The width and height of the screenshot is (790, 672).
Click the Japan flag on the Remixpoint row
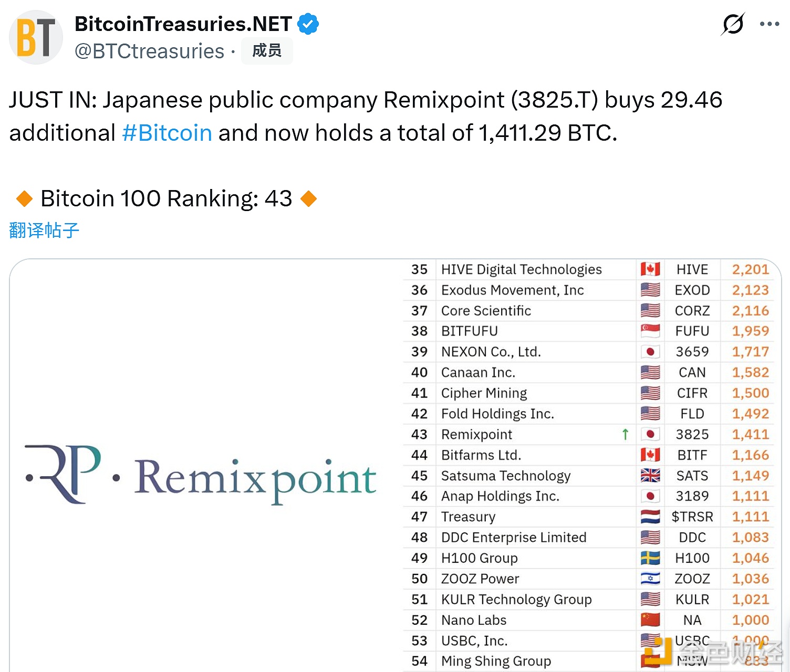[x=650, y=434]
